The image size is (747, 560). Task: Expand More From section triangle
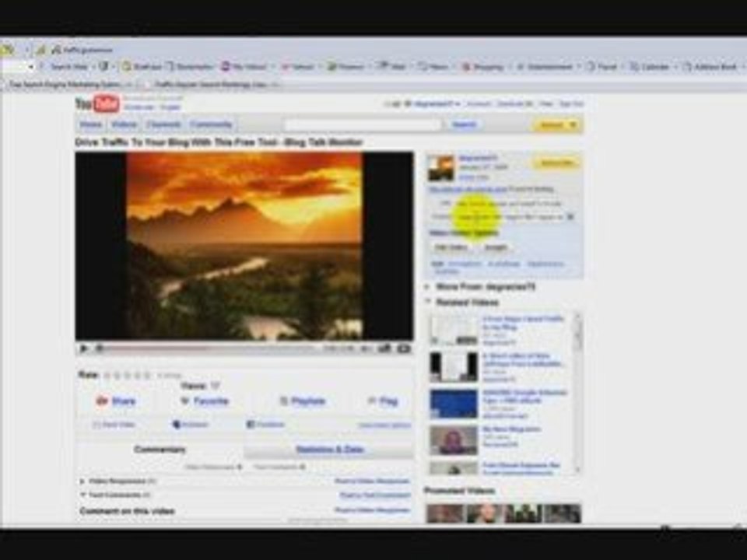click(x=427, y=287)
